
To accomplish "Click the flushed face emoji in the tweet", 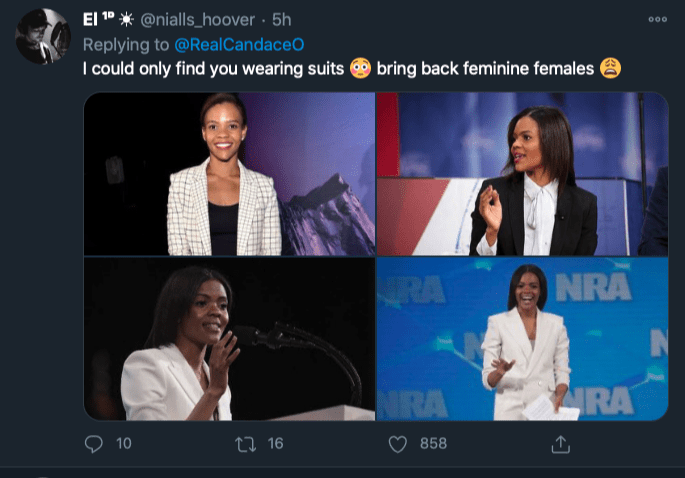I will click(361, 69).
